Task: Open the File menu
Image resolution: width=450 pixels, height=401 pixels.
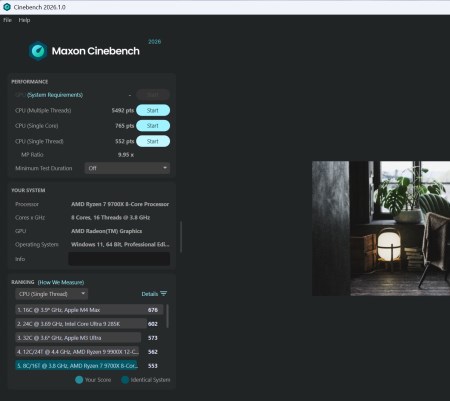Action: click(x=7, y=20)
